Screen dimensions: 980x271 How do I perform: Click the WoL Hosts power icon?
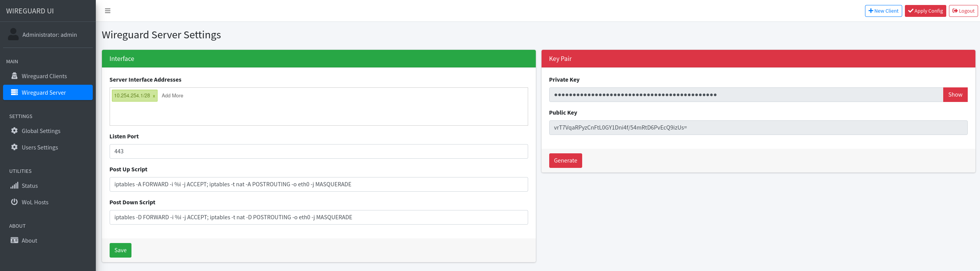click(15, 202)
